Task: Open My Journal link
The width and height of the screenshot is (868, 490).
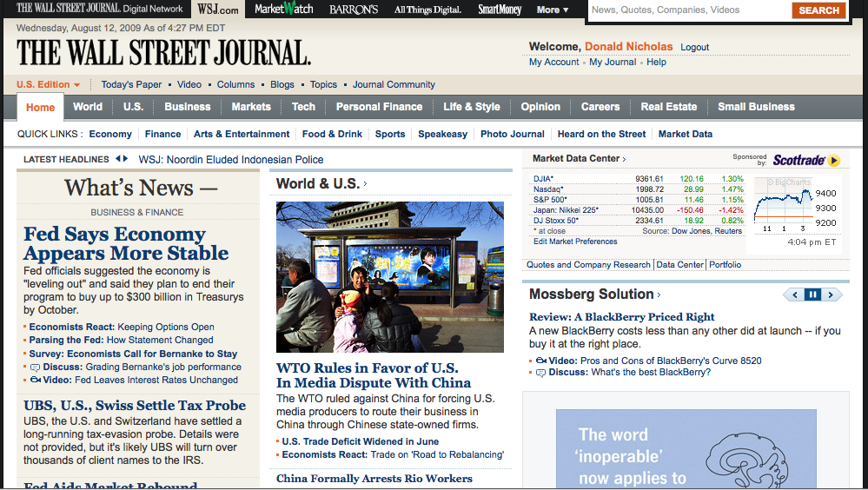Action: (x=613, y=62)
